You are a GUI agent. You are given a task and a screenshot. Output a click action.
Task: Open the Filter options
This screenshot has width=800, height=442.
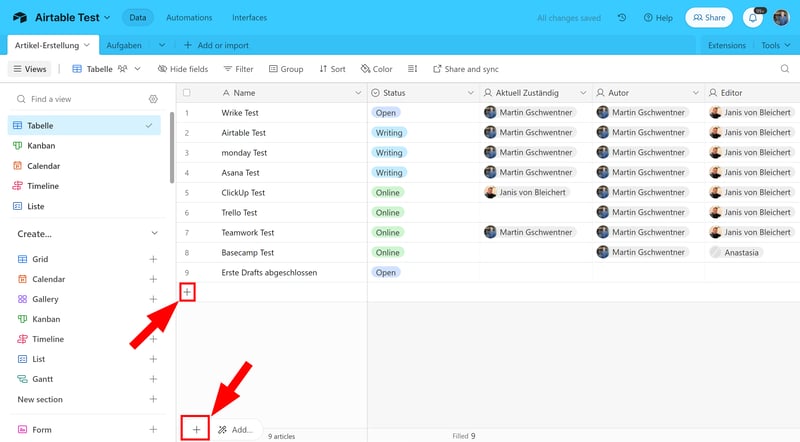pos(238,69)
